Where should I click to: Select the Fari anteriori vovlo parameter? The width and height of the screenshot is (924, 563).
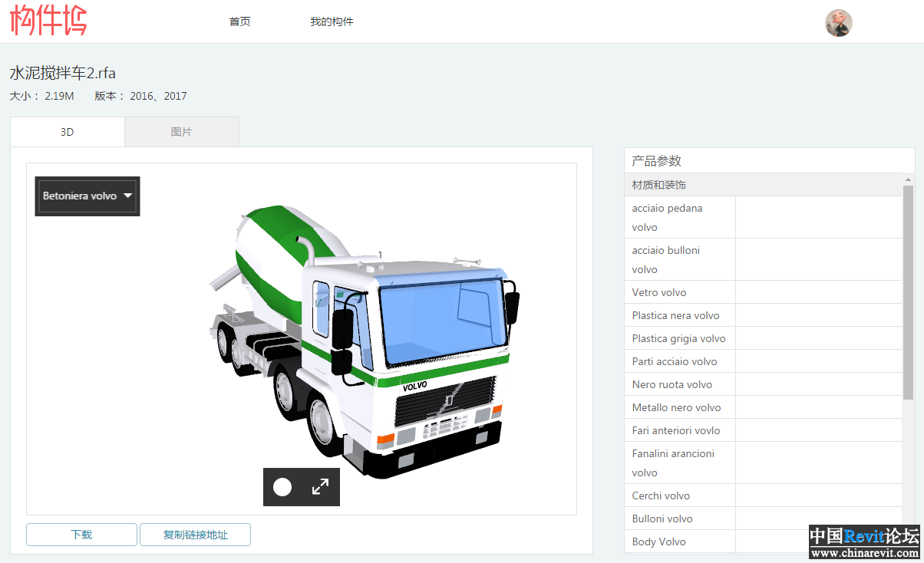[x=763, y=430]
